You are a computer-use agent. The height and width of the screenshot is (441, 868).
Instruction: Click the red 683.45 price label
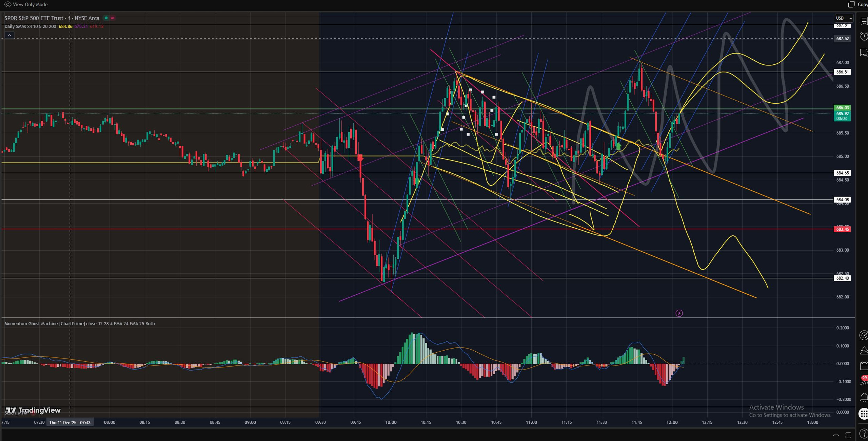pyautogui.click(x=842, y=229)
